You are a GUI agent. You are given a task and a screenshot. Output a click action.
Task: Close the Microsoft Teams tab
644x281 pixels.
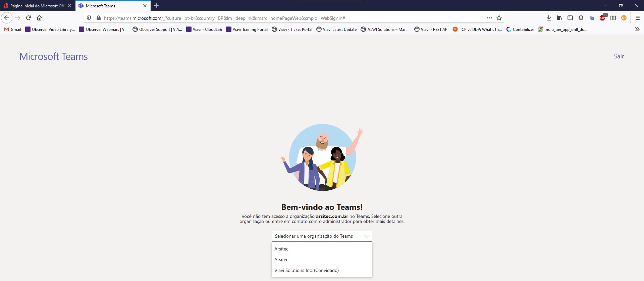145,6
